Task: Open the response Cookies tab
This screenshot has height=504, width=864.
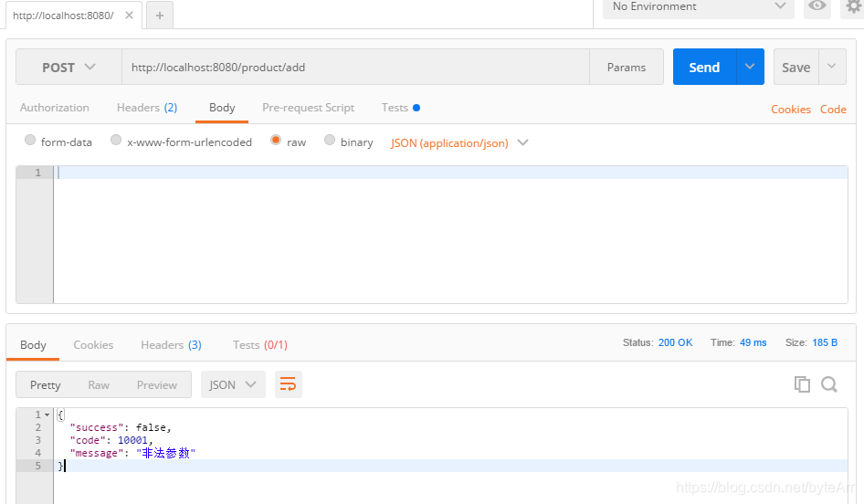Action: click(93, 345)
